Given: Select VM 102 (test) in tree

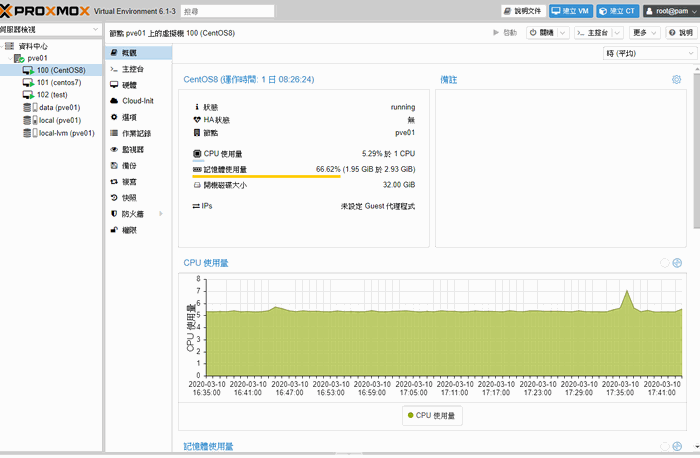Looking at the screenshot, I should coord(52,95).
